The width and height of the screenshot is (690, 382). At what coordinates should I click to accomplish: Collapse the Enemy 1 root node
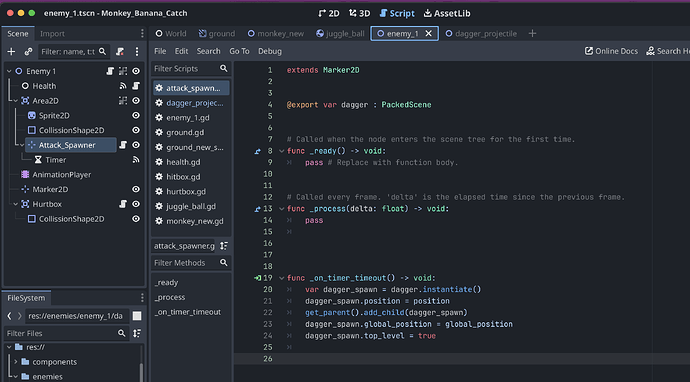click(x=9, y=71)
